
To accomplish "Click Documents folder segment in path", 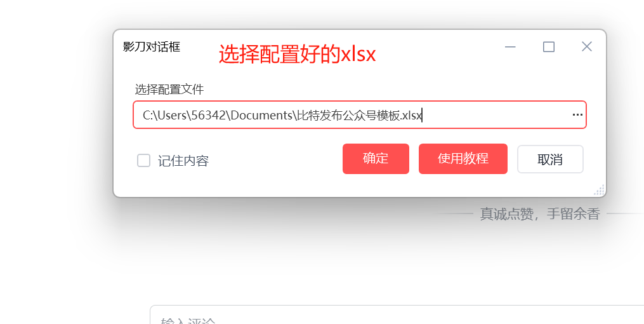I will (261, 115).
